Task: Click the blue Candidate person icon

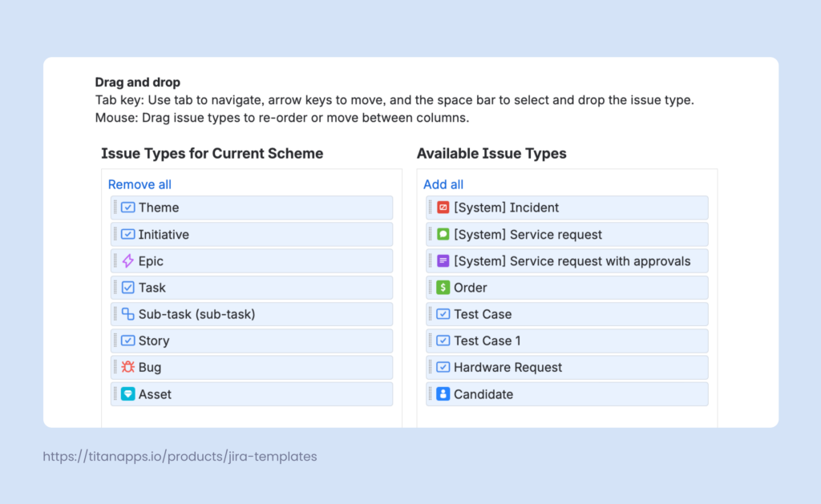Action: coord(443,393)
